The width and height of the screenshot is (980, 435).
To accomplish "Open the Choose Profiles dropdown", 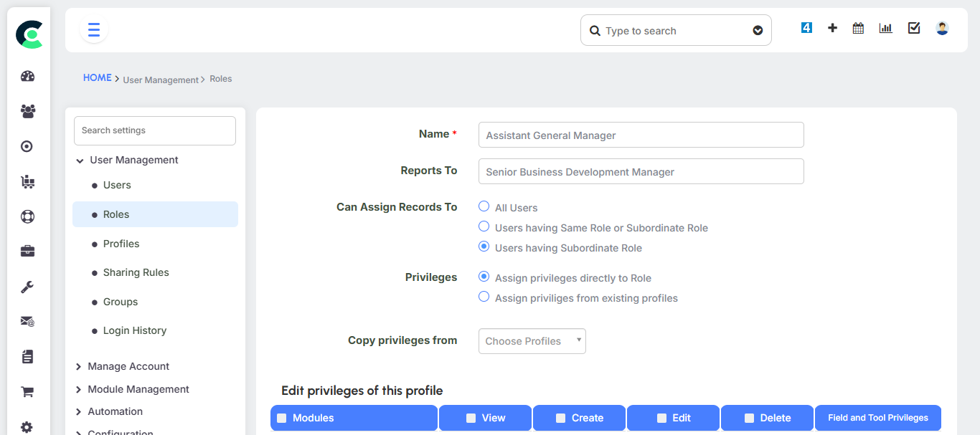I will (532, 341).
